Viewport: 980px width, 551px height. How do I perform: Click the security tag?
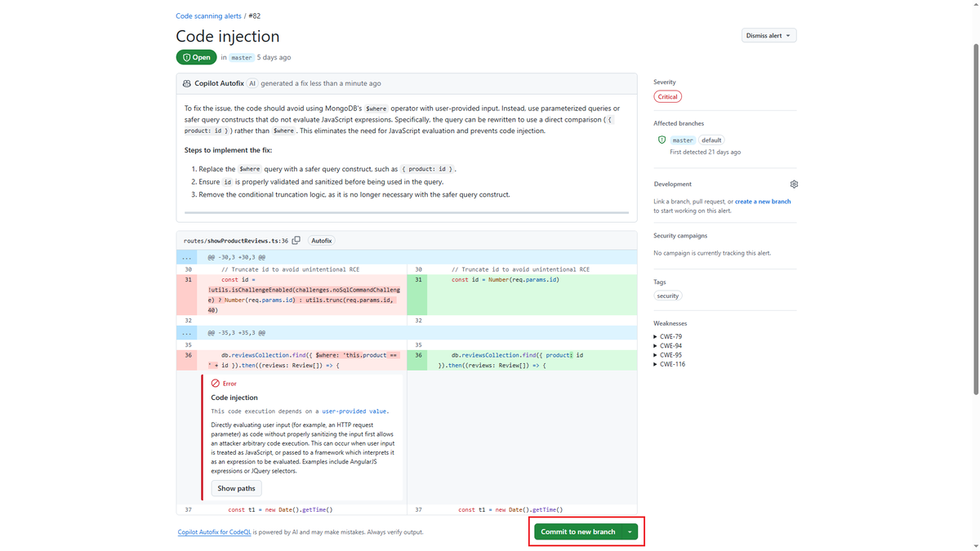tap(667, 296)
